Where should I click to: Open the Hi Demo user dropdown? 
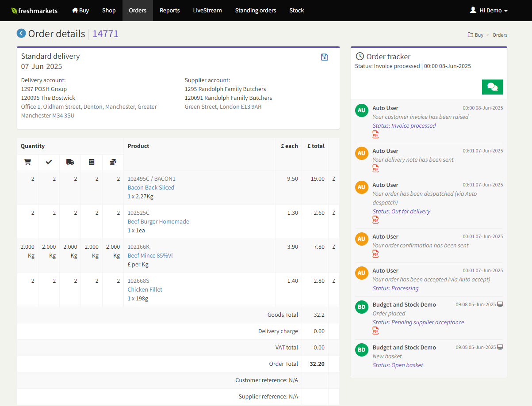coord(489,10)
